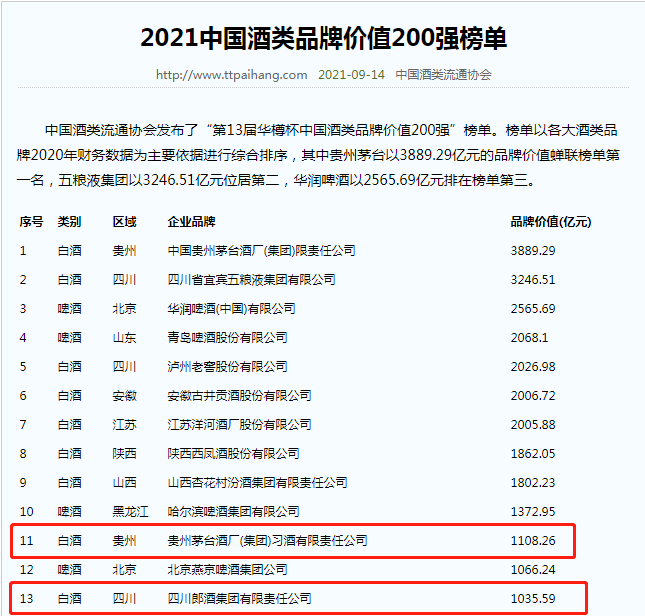Click the 区域 column header

coord(125,222)
